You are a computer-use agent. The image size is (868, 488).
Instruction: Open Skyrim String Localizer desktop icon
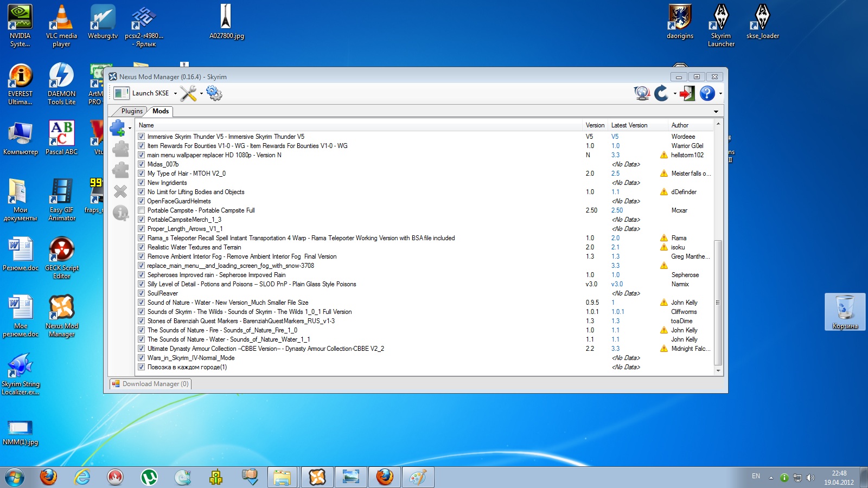(x=20, y=374)
